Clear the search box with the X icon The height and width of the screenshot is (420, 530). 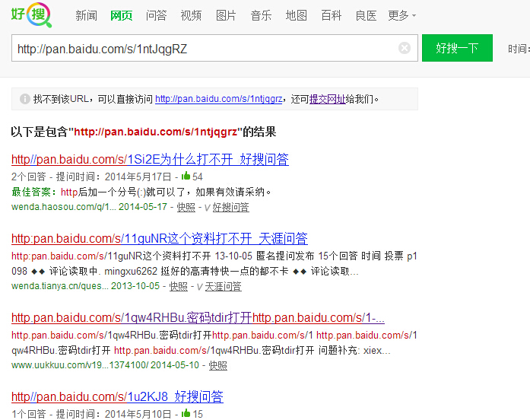coord(405,48)
